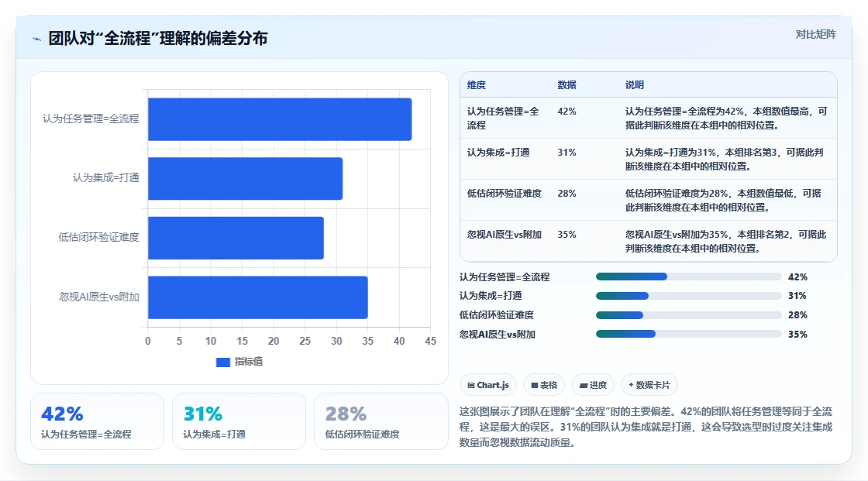Viewport: 868px width, 481px height.
Task: Click chart y-axis label 忽视AI原生vs附加
Action: coord(99,297)
